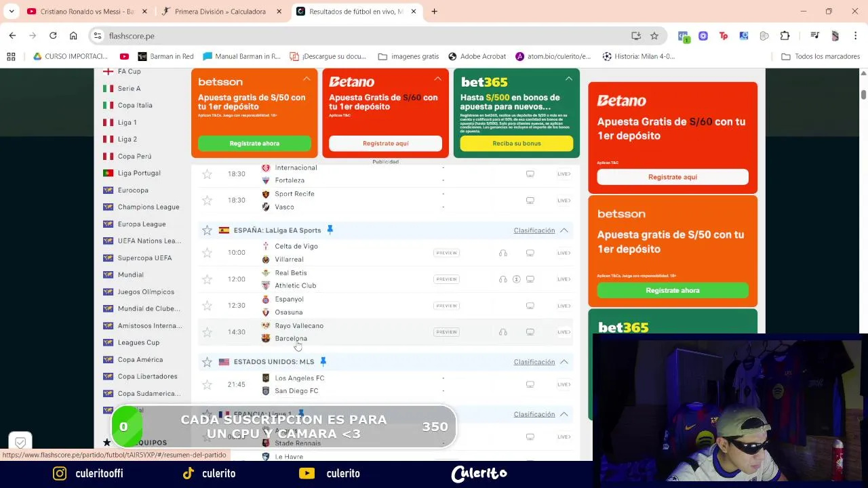Favorite the Espanyol vs Osasuna match star

[x=207, y=306]
